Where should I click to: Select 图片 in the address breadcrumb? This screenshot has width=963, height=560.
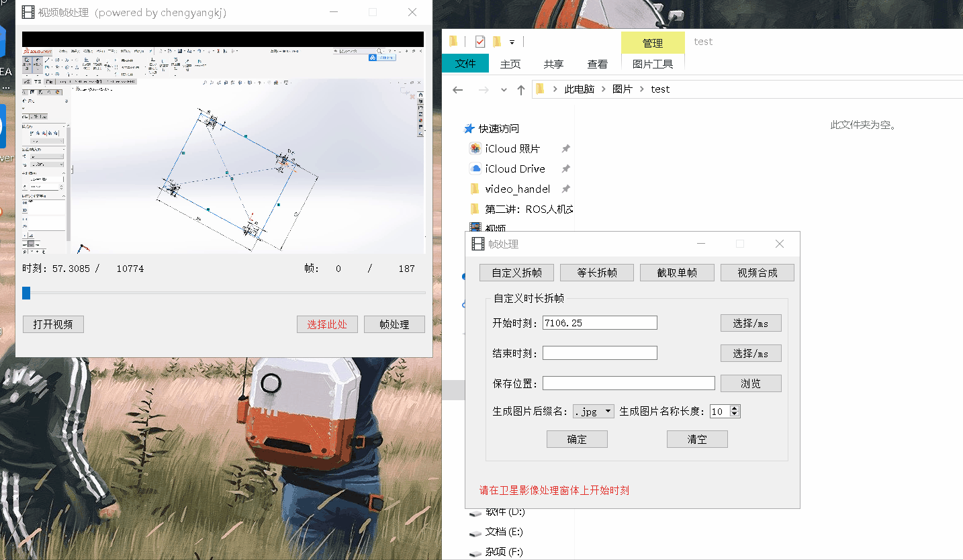pyautogui.click(x=623, y=89)
